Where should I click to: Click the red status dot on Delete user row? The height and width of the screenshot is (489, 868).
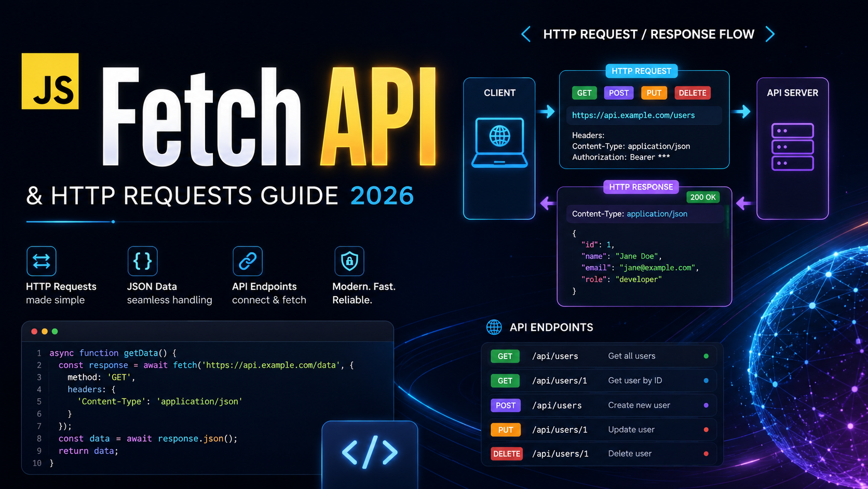[x=706, y=454]
